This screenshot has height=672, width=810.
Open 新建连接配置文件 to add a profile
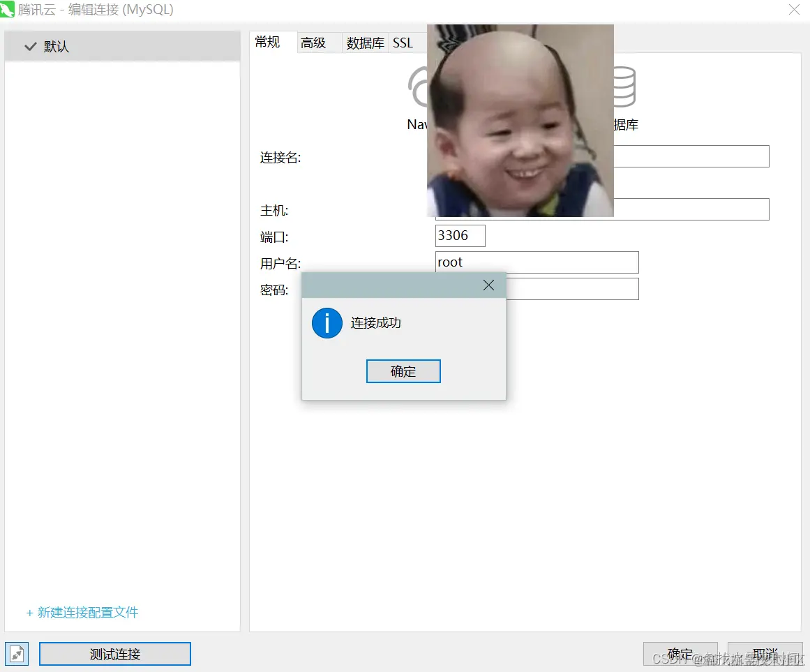pos(82,611)
